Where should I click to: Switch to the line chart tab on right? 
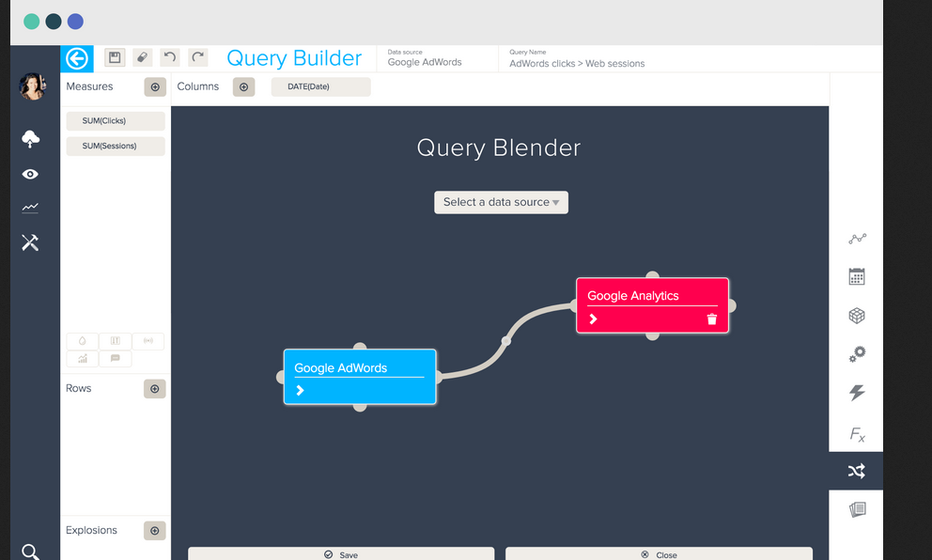[x=856, y=239]
